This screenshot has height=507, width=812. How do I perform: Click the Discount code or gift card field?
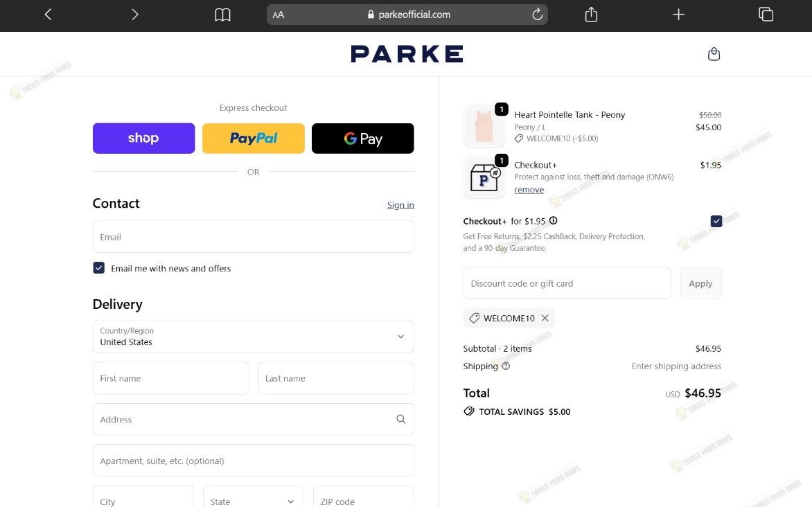567,283
